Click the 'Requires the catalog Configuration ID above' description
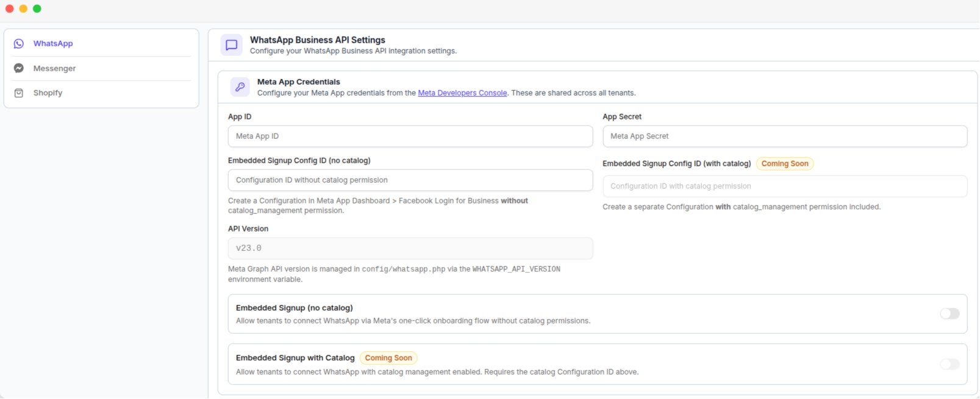 (x=562, y=372)
